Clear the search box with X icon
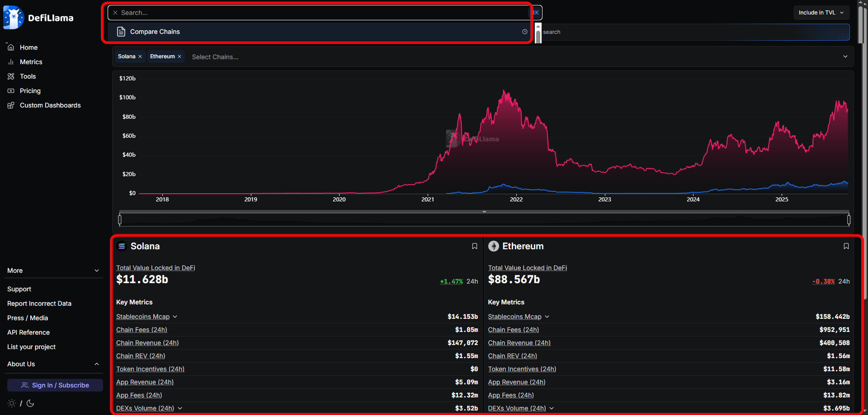 coord(115,13)
